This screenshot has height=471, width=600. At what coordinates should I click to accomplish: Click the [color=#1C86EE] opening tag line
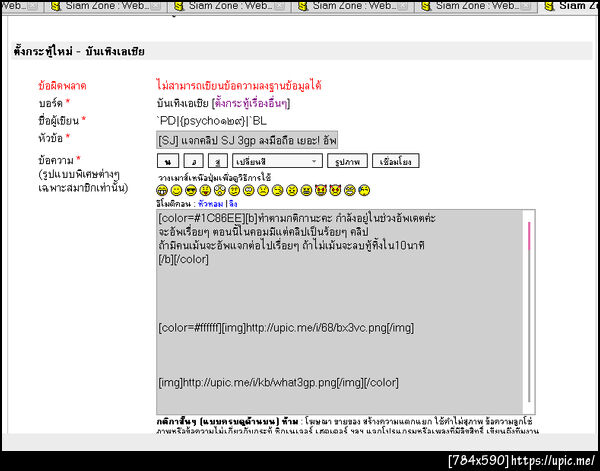297,219
